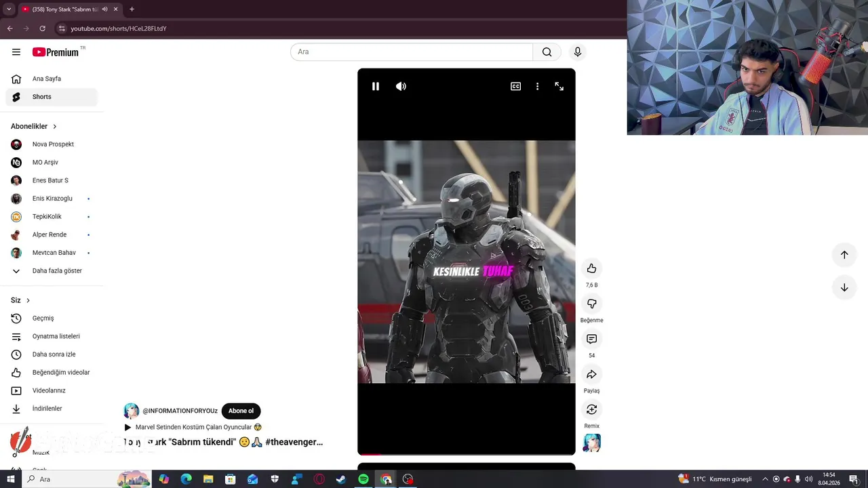868x488 pixels.
Task: Open Microsoft Edge from the taskbar
Action: coord(186,479)
